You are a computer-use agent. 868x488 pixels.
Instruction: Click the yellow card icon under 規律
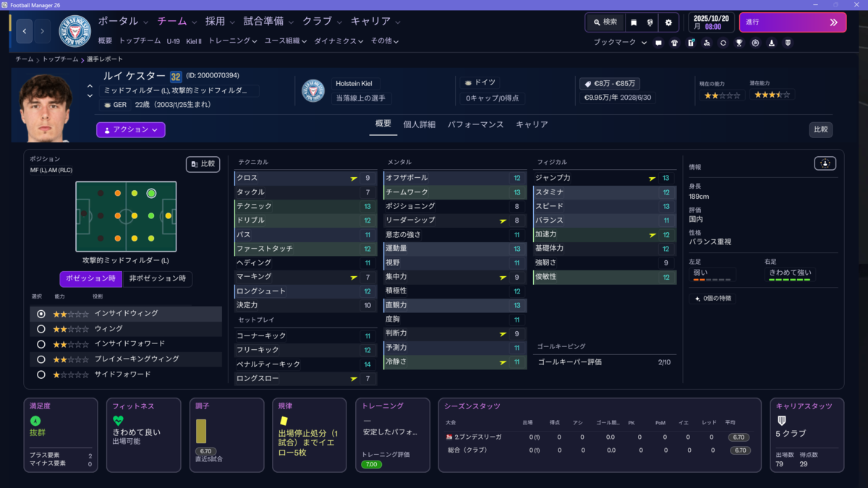[284, 420]
